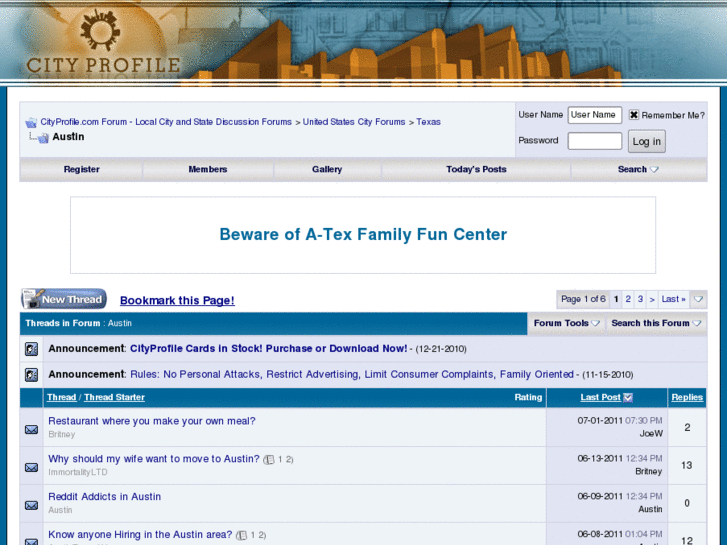Sort by Thread Starter column header

coord(114,398)
